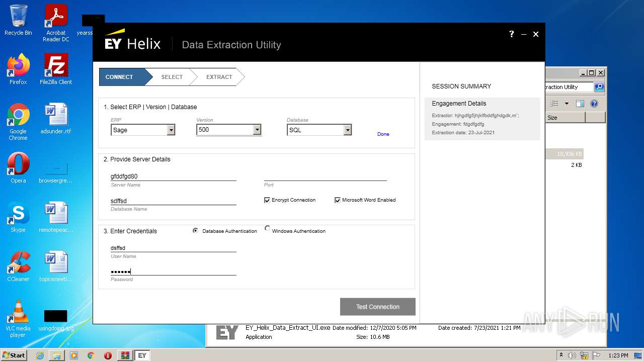Toggle the Explorer preview pane icon
Screen dimensions: 644x362
tap(580, 104)
